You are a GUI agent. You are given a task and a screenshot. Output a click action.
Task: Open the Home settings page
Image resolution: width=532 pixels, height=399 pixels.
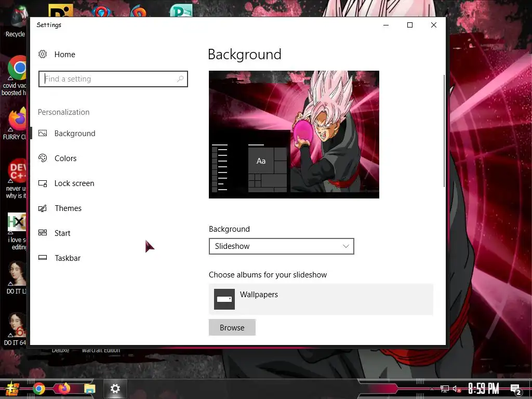click(65, 54)
